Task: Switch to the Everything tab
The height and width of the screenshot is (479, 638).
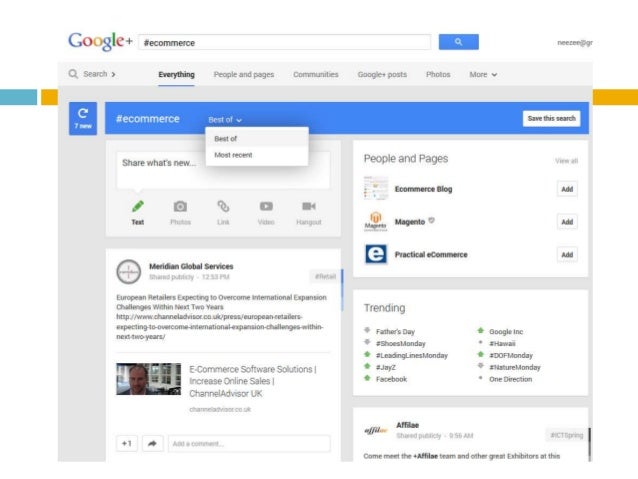Action: coord(177,74)
